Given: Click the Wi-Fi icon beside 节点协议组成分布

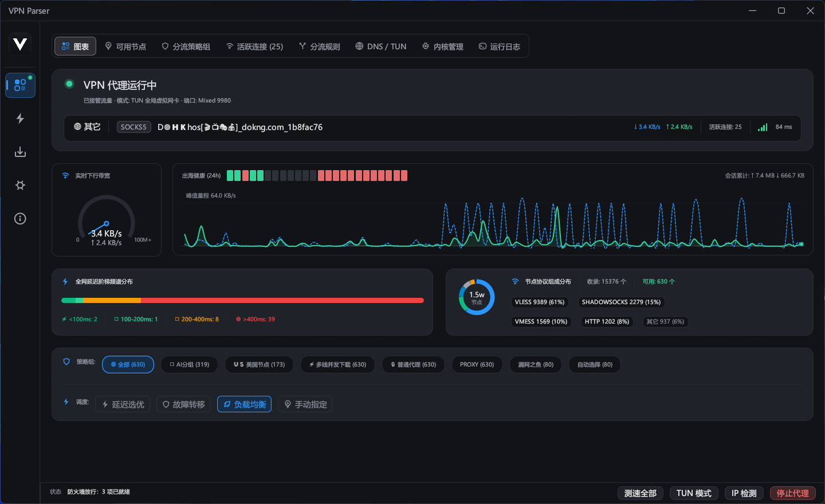Looking at the screenshot, I should click(x=515, y=282).
